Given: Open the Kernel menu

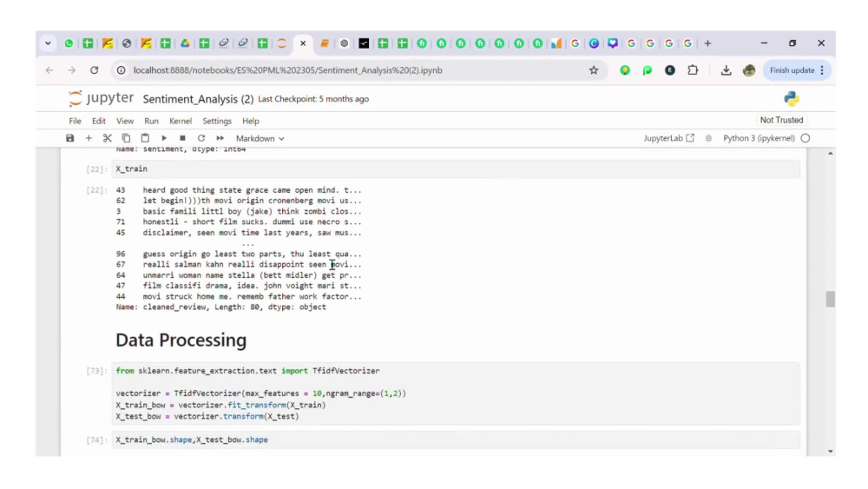Looking at the screenshot, I should tap(181, 121).
